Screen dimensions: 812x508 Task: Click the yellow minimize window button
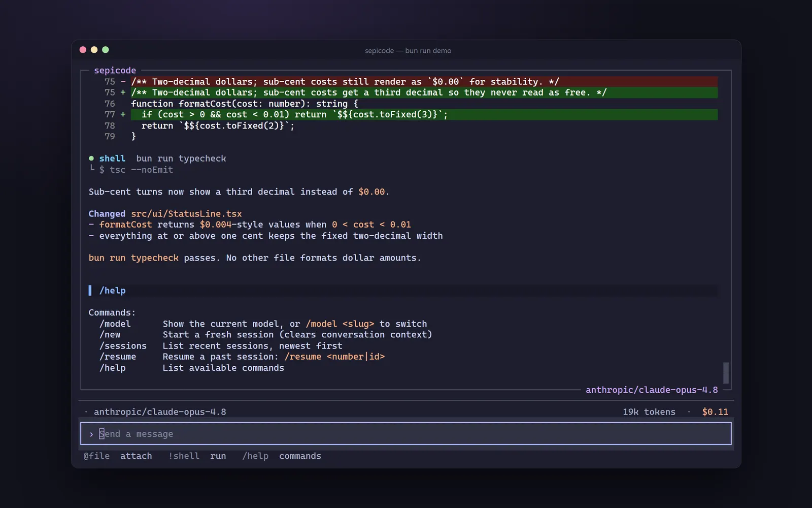94,50
